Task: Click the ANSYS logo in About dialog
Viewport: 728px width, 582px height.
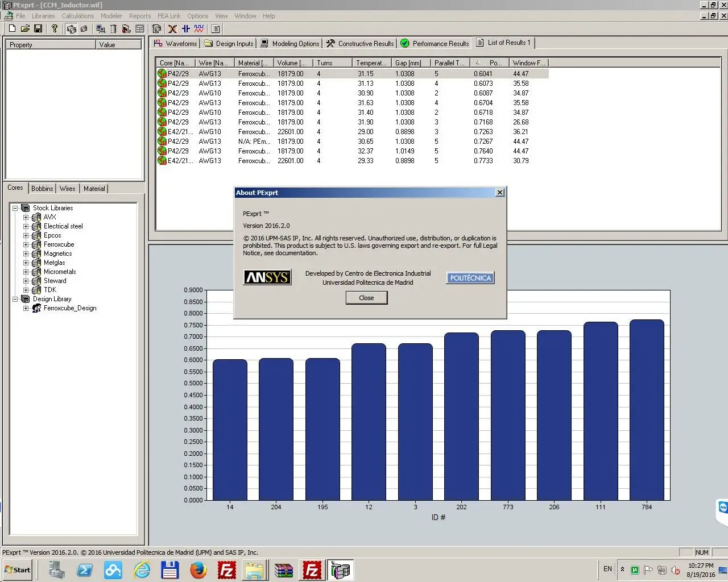Action: pyautogui.click(x=267, y=277)
